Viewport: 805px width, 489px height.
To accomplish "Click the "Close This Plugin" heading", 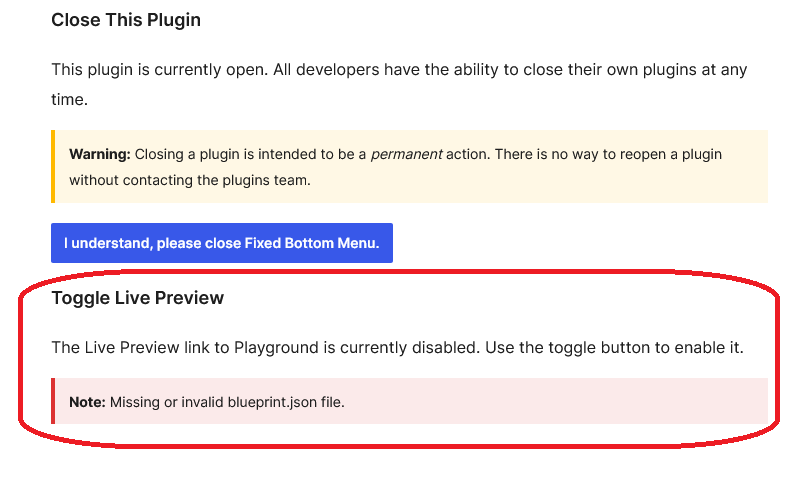I will click(126, 20).
